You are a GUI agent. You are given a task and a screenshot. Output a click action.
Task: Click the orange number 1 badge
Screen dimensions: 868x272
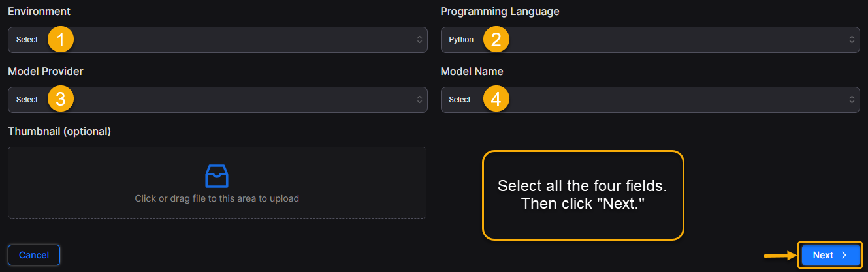[60, 40]
